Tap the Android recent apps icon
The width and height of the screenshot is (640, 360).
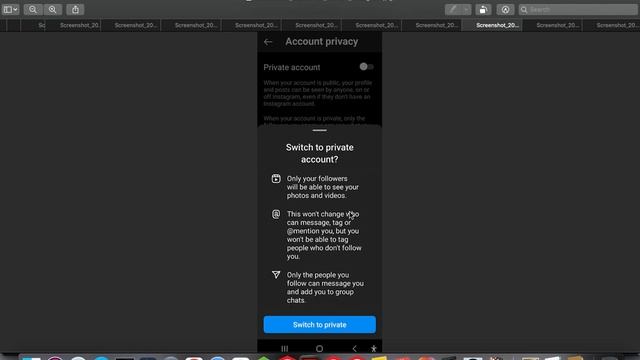point(284,349)
